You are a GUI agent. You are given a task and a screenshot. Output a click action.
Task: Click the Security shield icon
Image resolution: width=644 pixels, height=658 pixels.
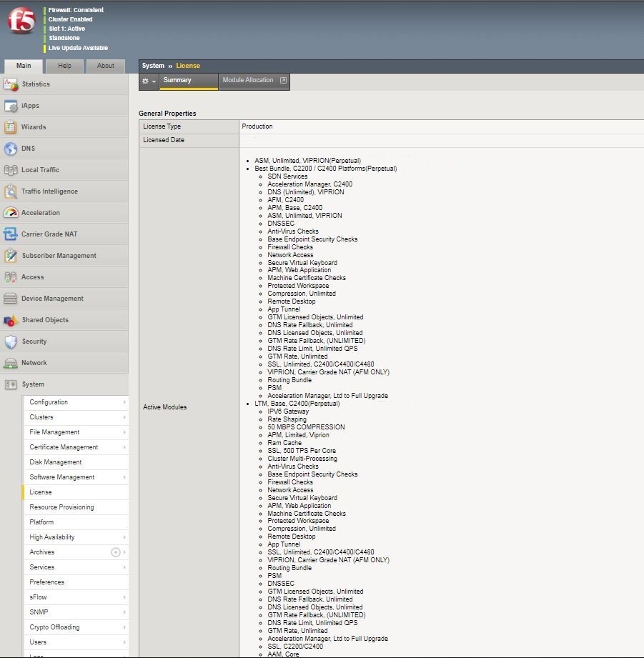[11, 342]
